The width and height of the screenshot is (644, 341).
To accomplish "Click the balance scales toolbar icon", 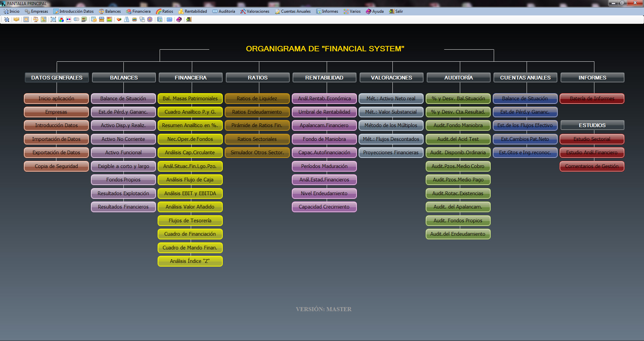I will (36, 19).
